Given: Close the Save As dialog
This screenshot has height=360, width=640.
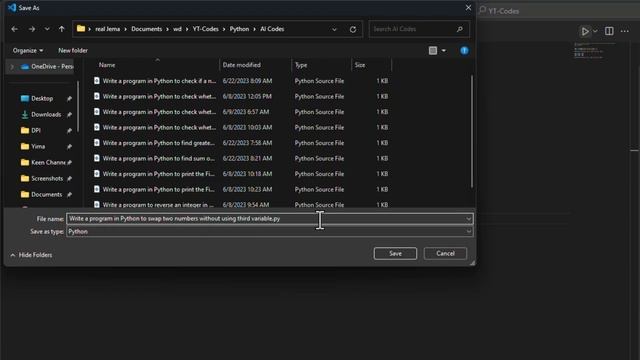Looking at the screenshot, I should pos(468,8).
